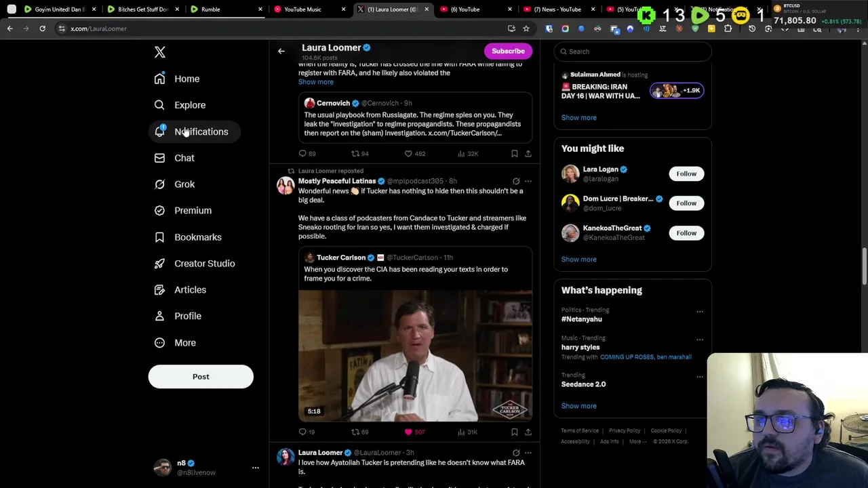
Task: Expand the footer More link with dots
Action: point(638,441)
